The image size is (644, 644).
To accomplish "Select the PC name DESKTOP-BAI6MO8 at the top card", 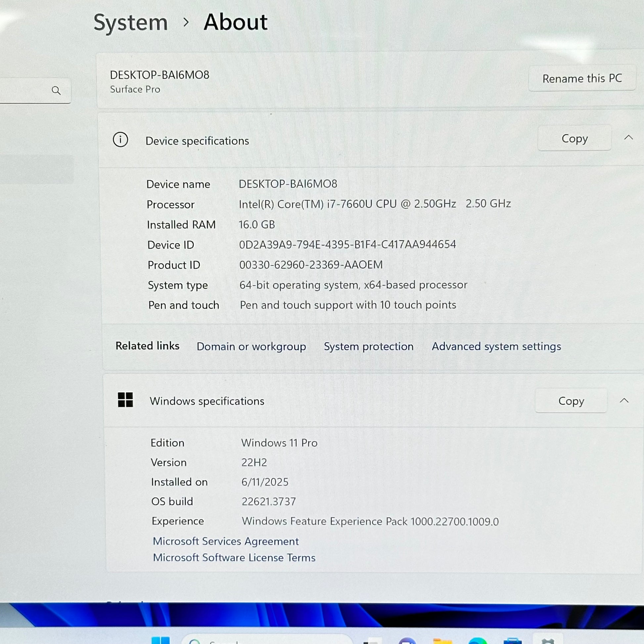I will 160,75.
